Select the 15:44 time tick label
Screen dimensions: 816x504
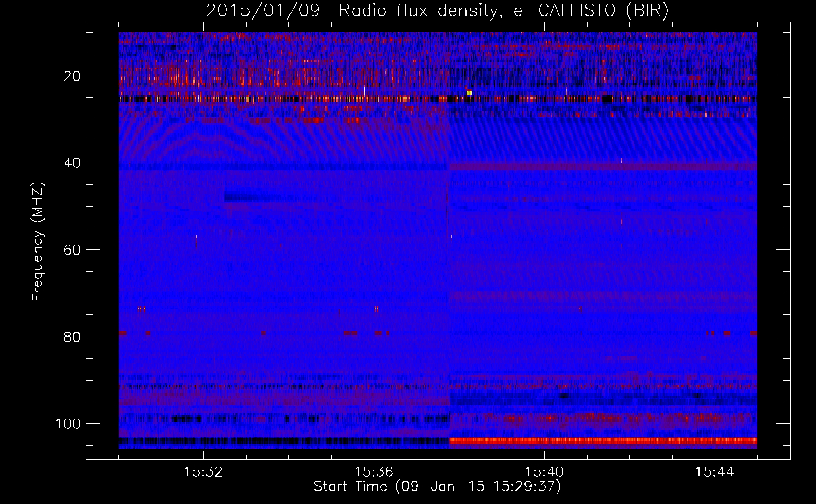point(715,472)
